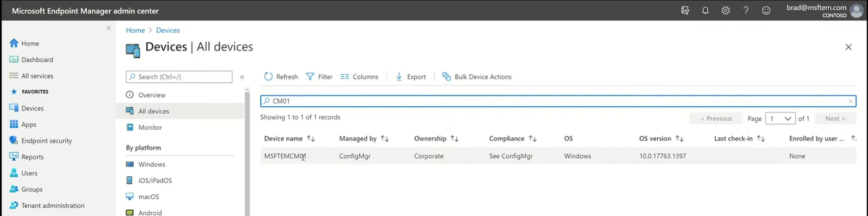Refresh the device list

[x=281, y=76]
